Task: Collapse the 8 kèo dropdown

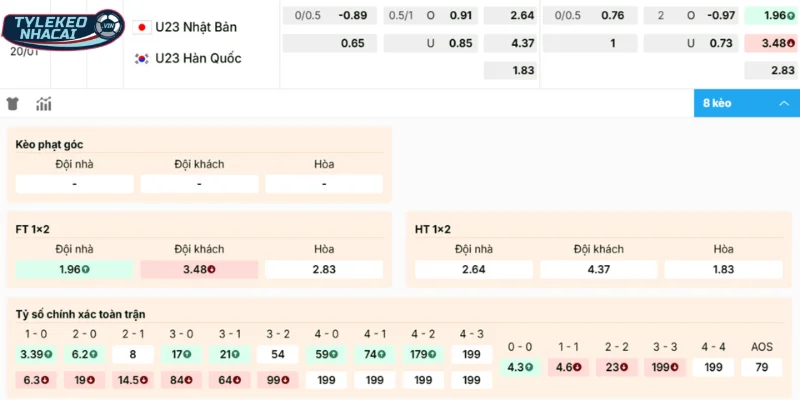Action: click(x=746, y=103)
